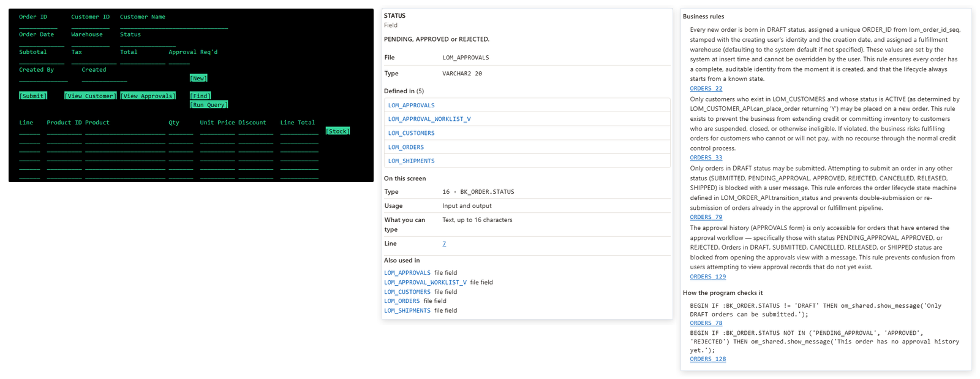Image resolution: width=980 pixels, height=379 pixels.
Task: Focus the Customer Name input field
Action: point(174,25)
